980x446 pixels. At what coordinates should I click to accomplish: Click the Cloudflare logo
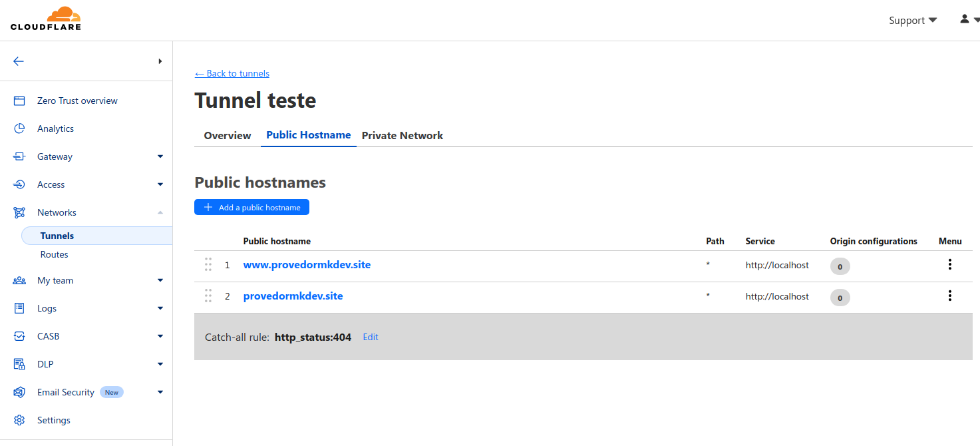pyautogui.click(x=46, y=19)
